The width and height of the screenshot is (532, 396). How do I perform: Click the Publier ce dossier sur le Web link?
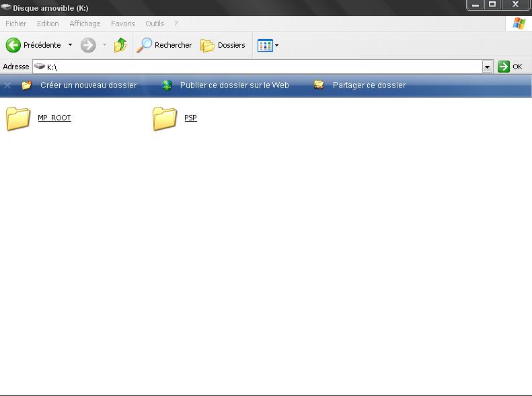[235, 85]
